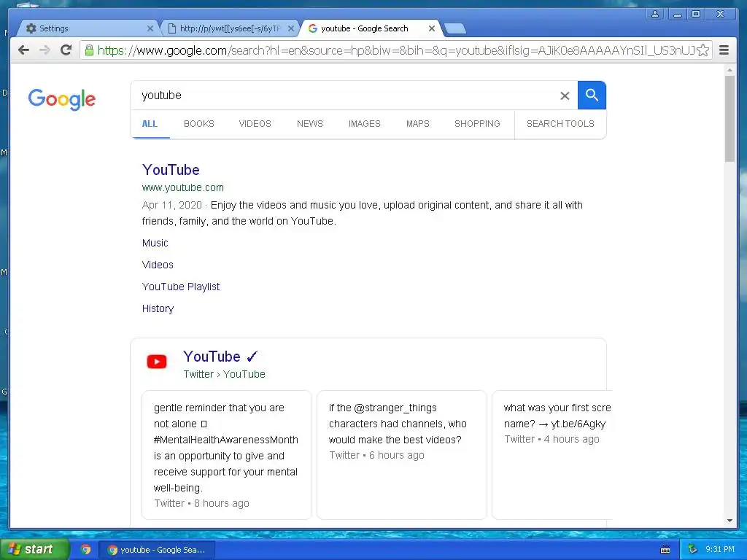Clear the search box with the X icon
The width and height of the screenshot is (747, 560).
click(565, 96)
